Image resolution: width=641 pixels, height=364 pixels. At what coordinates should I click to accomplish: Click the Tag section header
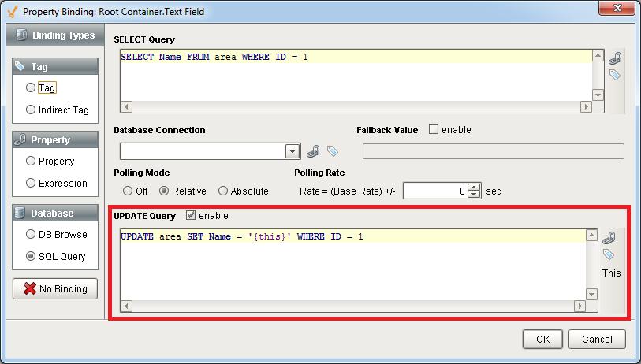pyautogui.click(x=55, y=66)
